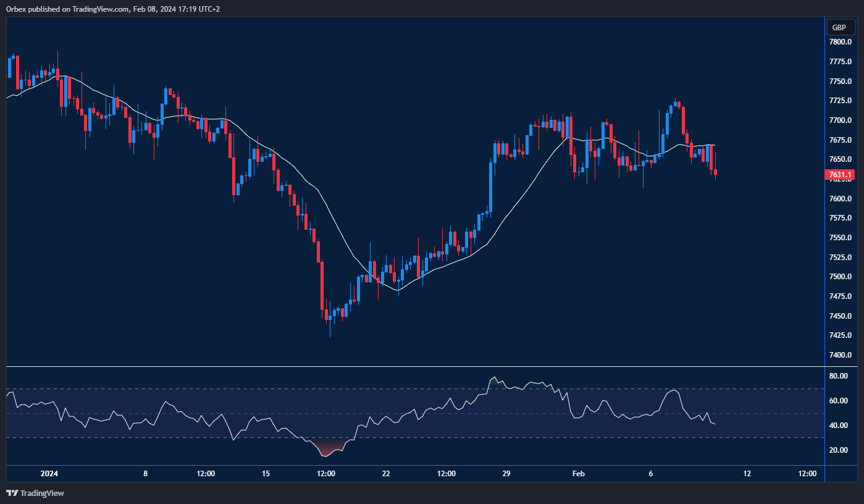This screenshot has width=864, height=504.
Task: Select the 7400.0 price axis label
Action: click(841, 355)
